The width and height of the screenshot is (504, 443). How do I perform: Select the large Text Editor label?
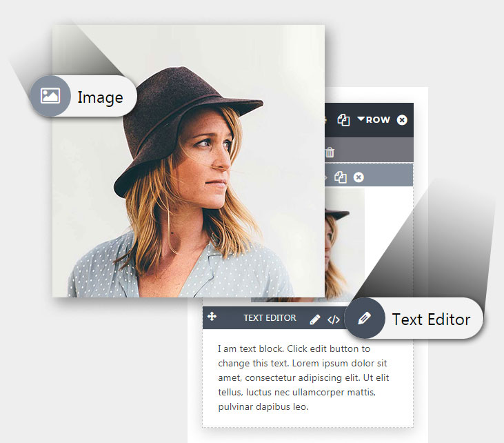pyautogui.click(x=431, y=319)
